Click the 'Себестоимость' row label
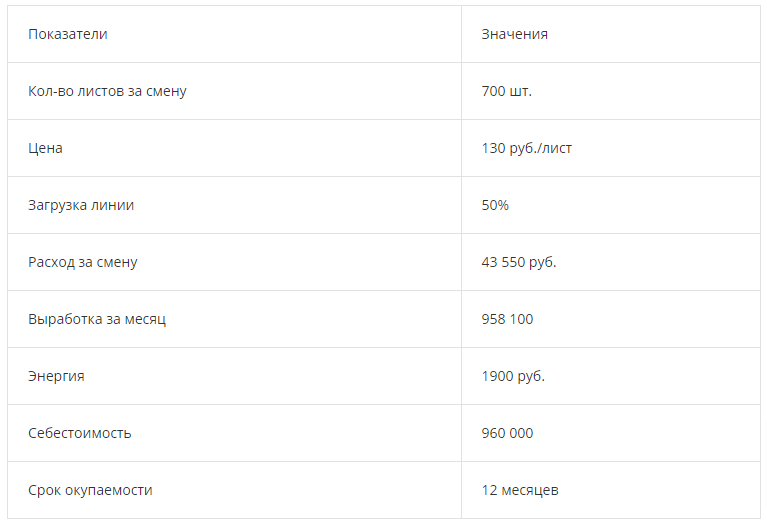This screenshot has height=527, width=767. coord(80,433)
